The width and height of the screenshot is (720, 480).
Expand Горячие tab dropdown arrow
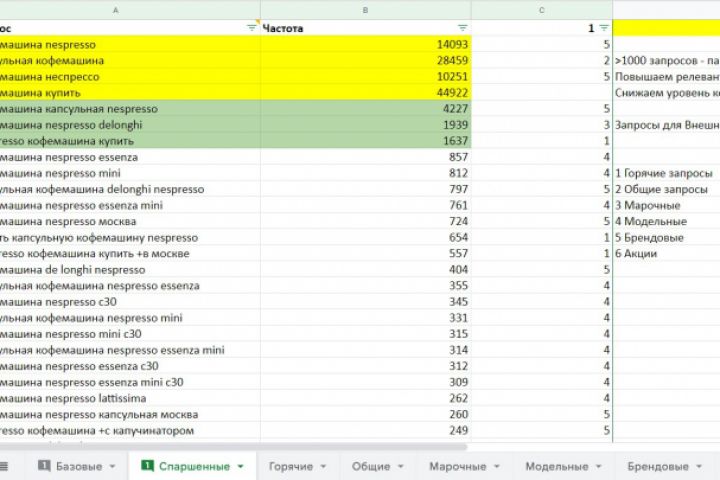323,467
